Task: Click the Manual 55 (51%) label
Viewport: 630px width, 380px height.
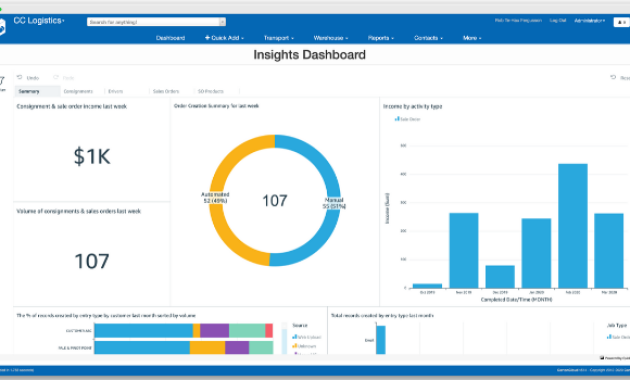Action: click(334, 203)
